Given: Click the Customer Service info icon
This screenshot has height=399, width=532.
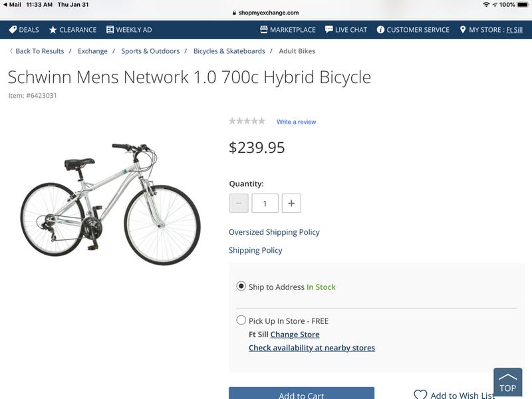Looking at the screenshot, I should click(x=381, y=30).
